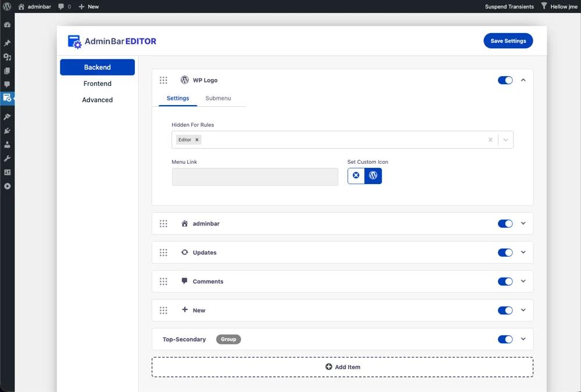Click inside the Menu Link field
This screenshot has width=581, height=392.
coord(254,176)
